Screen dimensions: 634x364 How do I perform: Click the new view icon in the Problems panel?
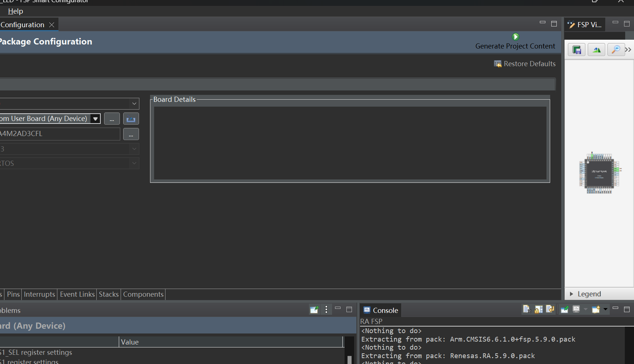click(x=314, y=310)
